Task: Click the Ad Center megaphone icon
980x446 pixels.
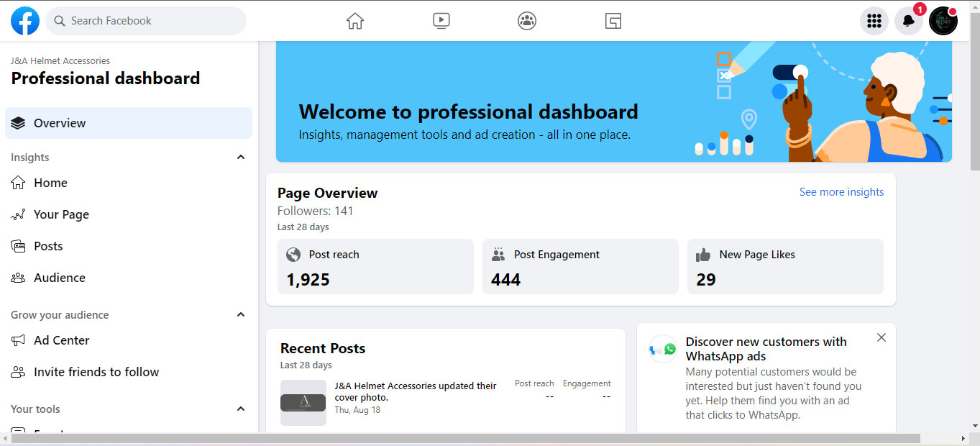Action: pyautogui.click(x=18, y=340)
